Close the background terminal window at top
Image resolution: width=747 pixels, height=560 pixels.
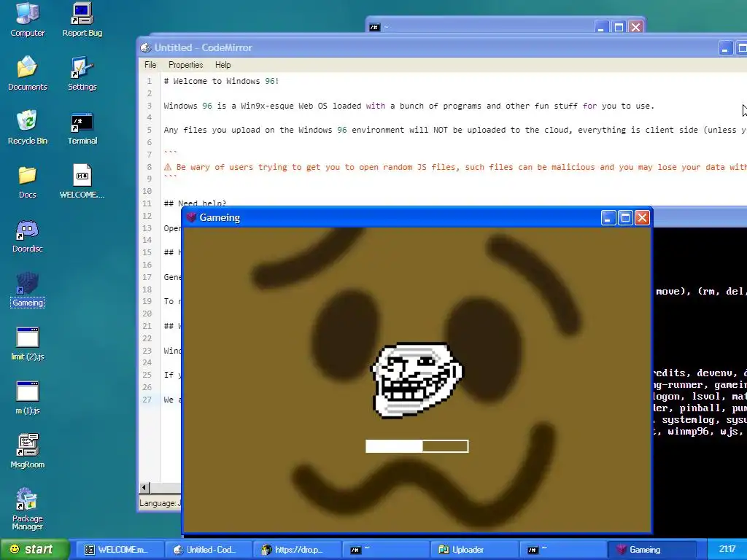635,27
